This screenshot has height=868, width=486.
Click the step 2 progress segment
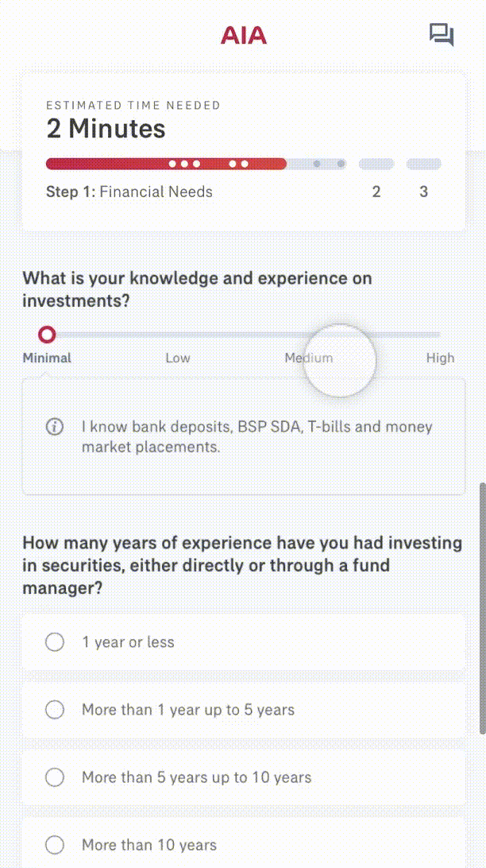tap(376, 165)
